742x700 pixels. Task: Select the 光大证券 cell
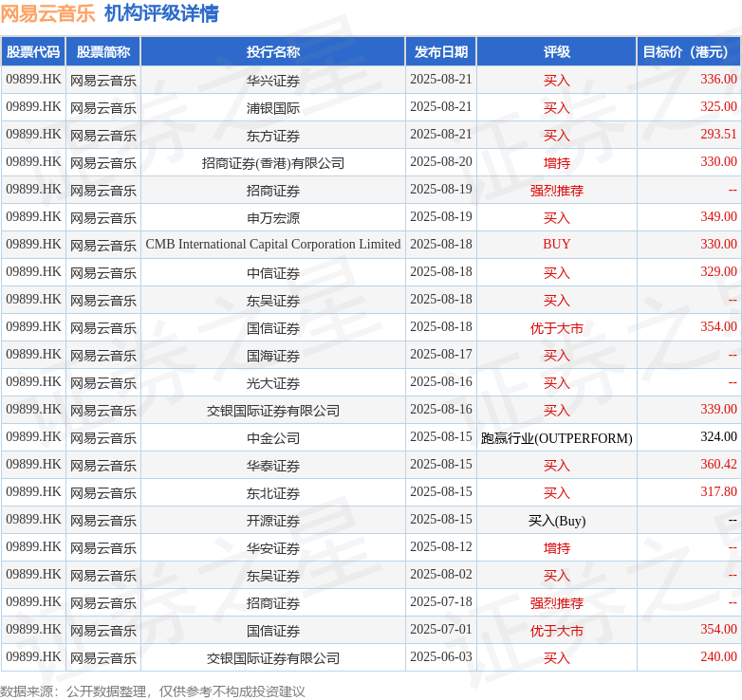pos(273,382)
